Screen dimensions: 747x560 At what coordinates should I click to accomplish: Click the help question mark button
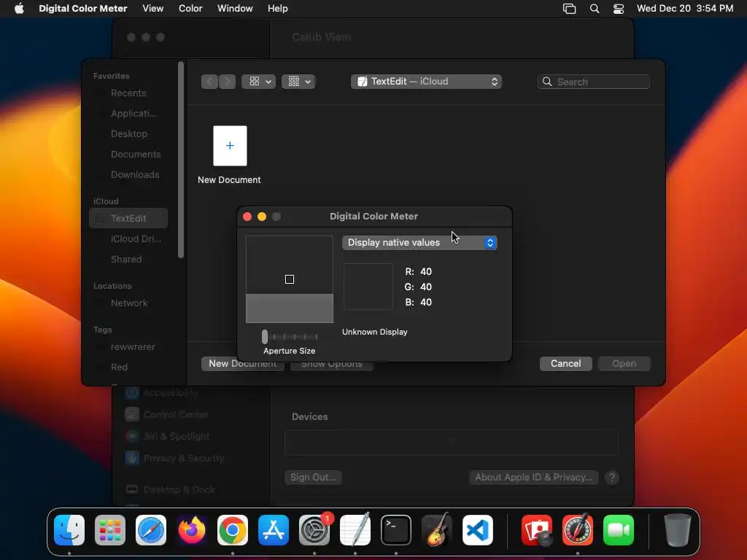tap(612, 478)
